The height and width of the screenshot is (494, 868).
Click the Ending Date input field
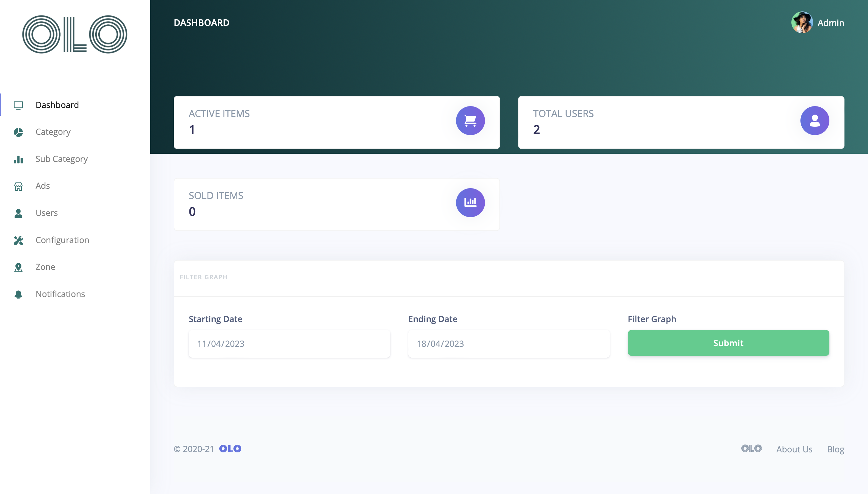click(508, 343)
